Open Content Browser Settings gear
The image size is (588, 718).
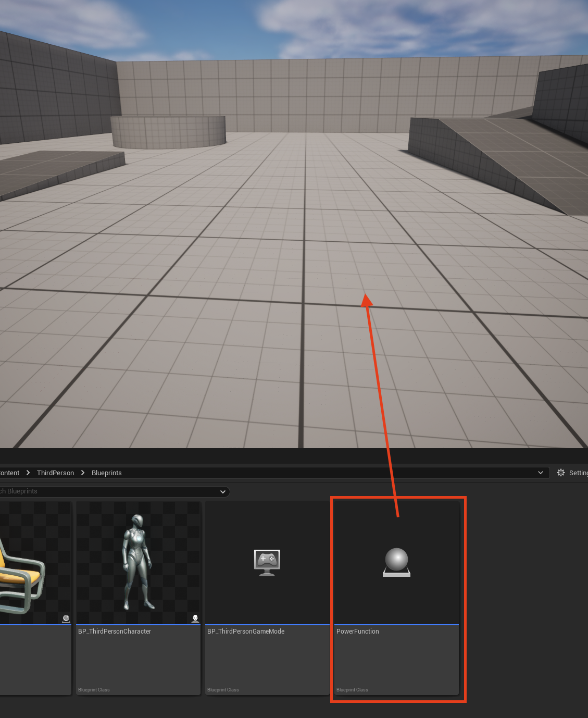tap(561, 473)
